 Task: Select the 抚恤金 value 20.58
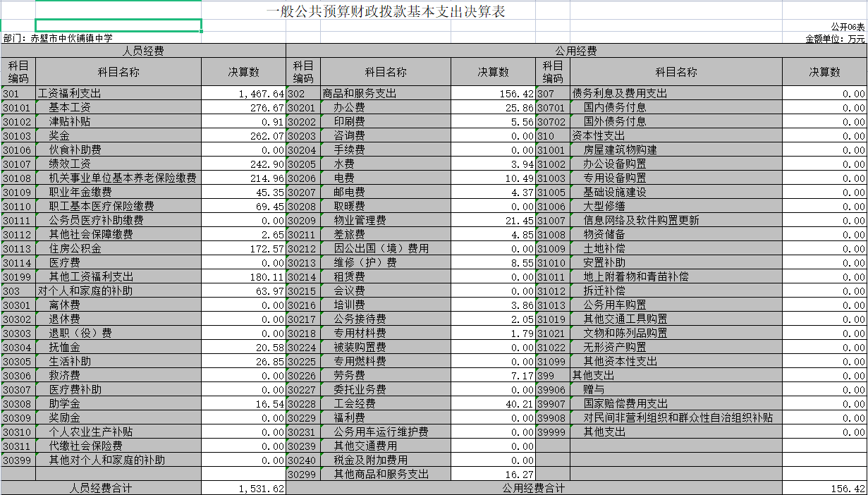click(243, 347)
